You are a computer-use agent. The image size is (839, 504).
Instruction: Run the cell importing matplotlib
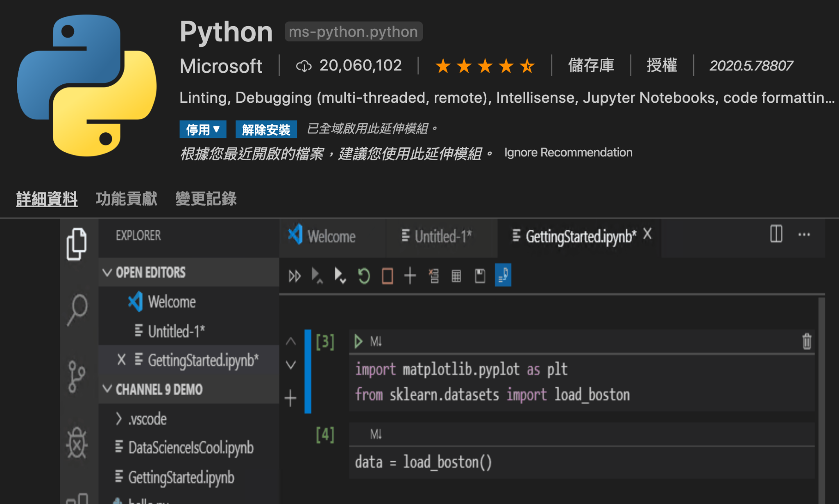(x=358, y=341)
